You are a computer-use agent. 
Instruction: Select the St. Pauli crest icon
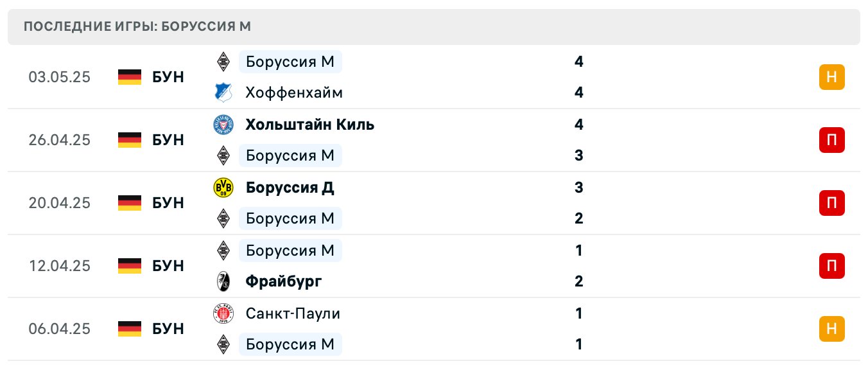pos(225,313)
